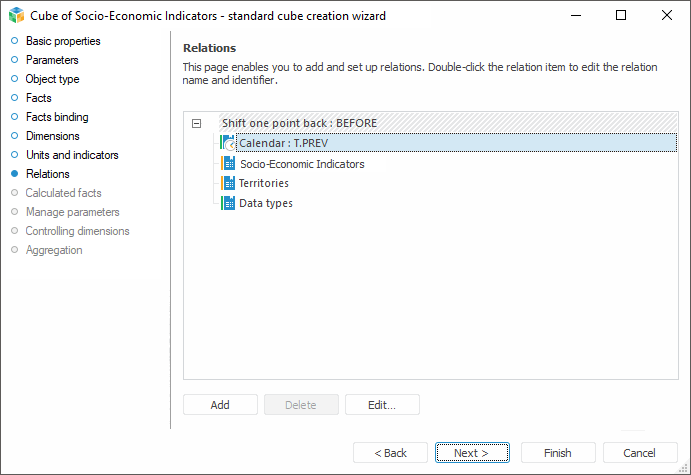Open the Basic properties wizard page

tap(62, 41)
